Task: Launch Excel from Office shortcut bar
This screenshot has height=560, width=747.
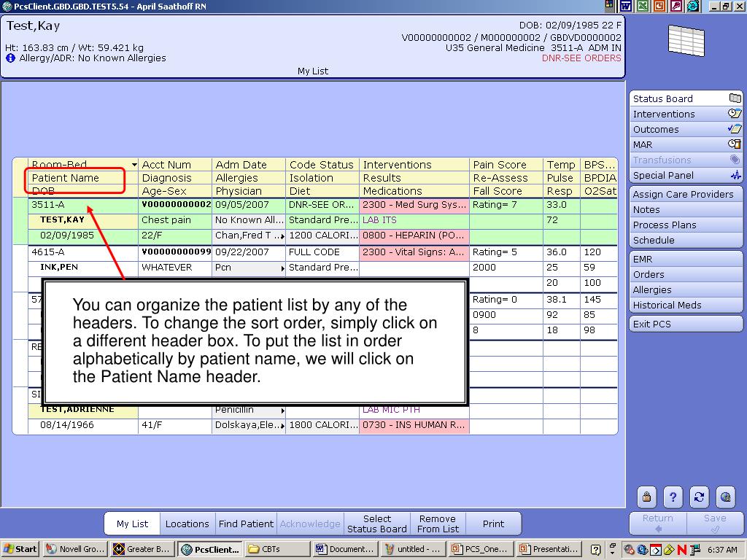Action: point(643,6)
